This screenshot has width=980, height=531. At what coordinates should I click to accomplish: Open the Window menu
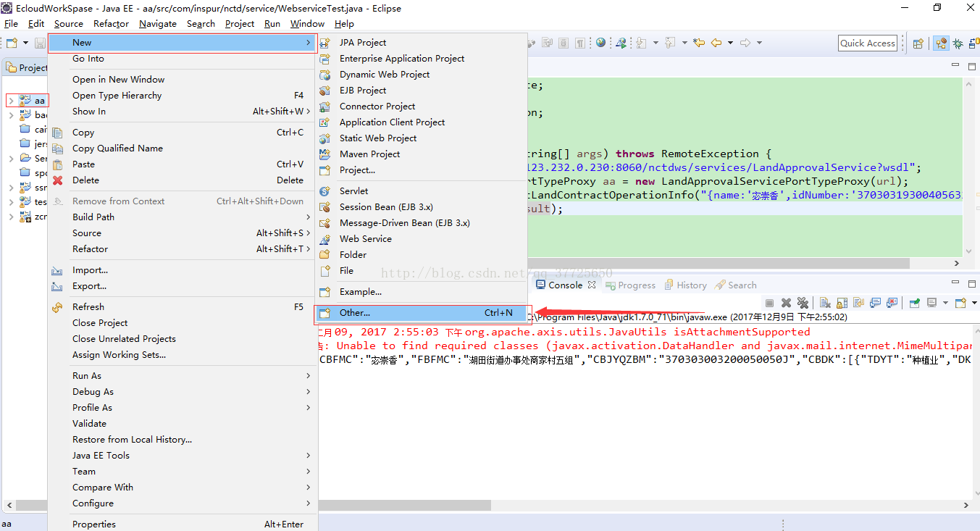coord(307,23)
